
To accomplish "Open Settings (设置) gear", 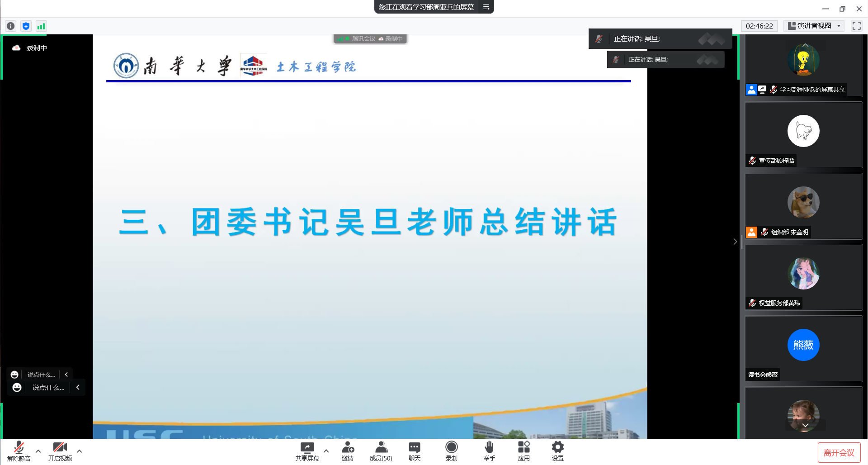I will pos(557,451).
